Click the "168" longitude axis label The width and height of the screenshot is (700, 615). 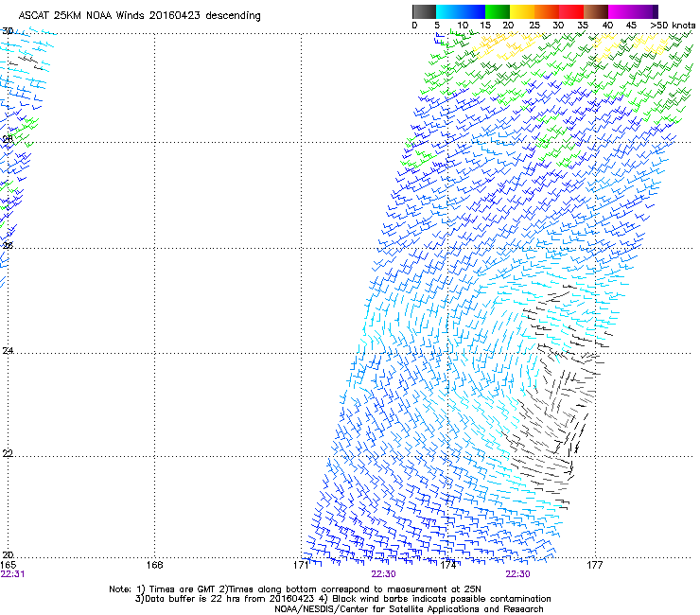coord(154,566)
